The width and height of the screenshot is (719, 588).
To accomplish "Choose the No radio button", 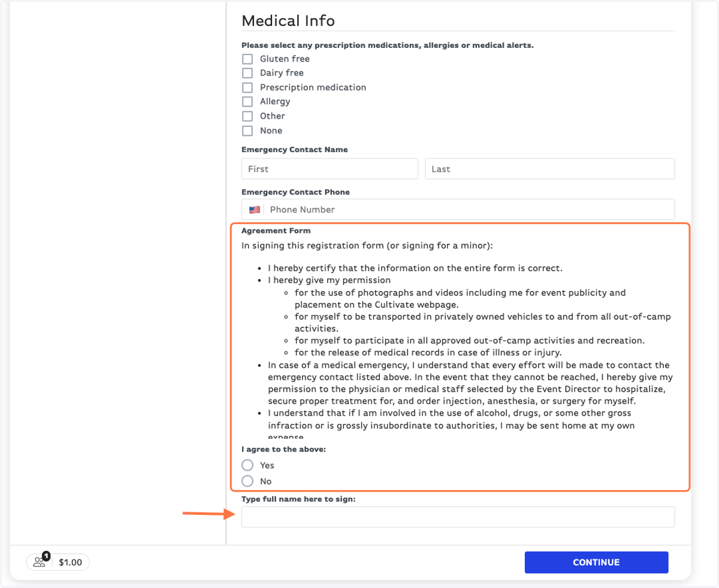I will [247, 481].
